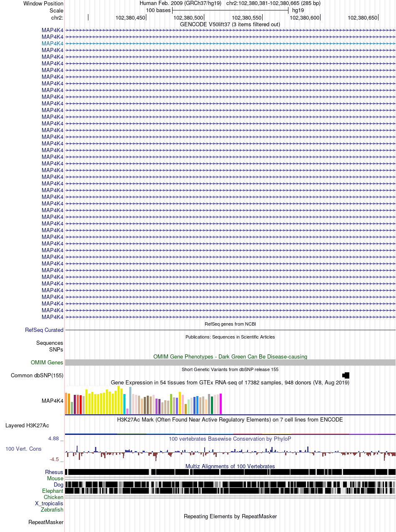Click the OMIM Genes track label
This screenshot has height=532, width=396.
[x=47, y=363]
